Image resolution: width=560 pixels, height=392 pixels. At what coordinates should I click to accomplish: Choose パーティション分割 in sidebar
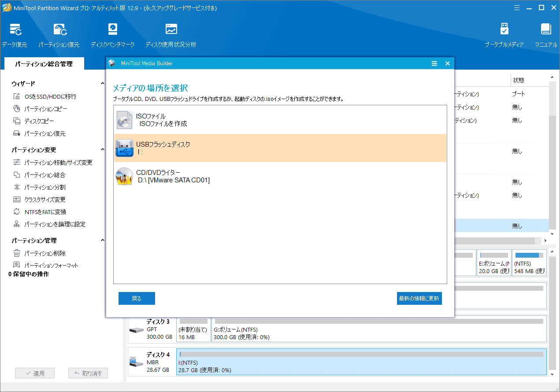coord(39,187)
